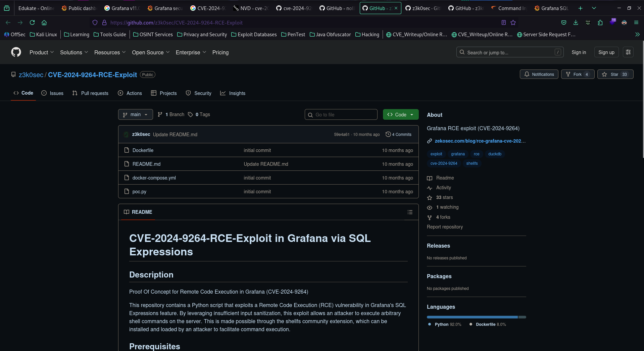The image size is (644, 351).
Task: Click the browser home icon
Action: [44, 22]
